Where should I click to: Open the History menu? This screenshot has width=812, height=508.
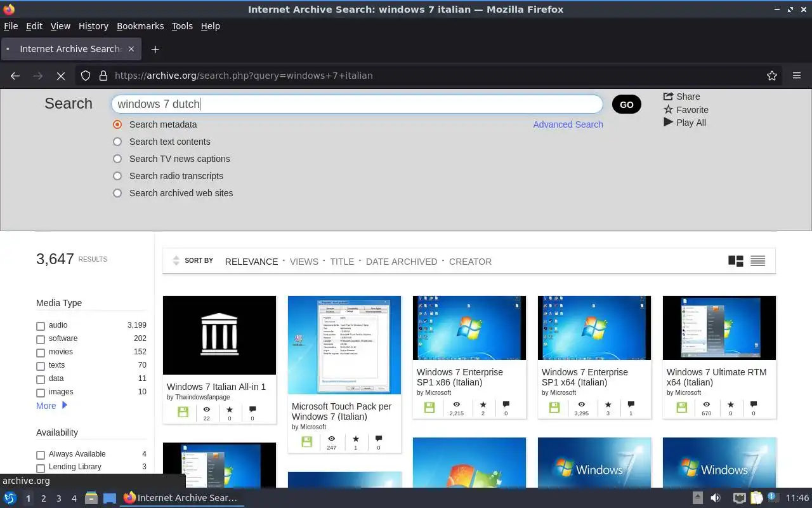click(x=93, y=26)
